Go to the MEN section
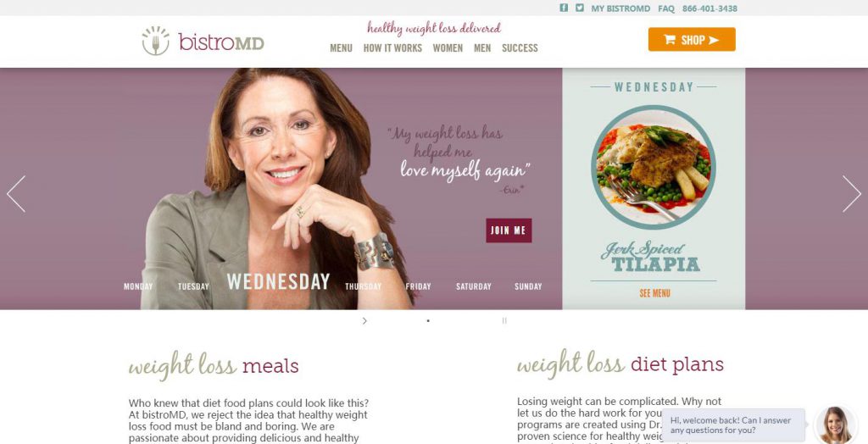The height and width of the screenshot is (444, 868). [x=482, y=48]
